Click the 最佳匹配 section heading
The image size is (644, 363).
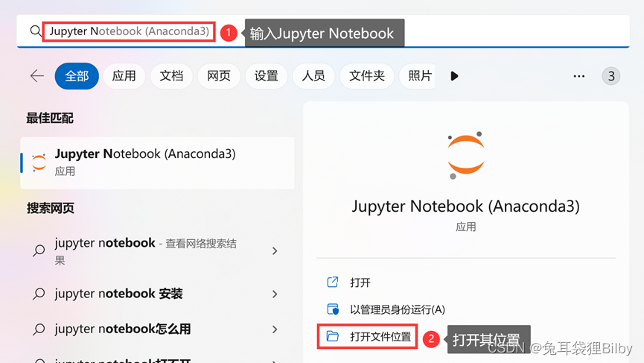point(50,119)
